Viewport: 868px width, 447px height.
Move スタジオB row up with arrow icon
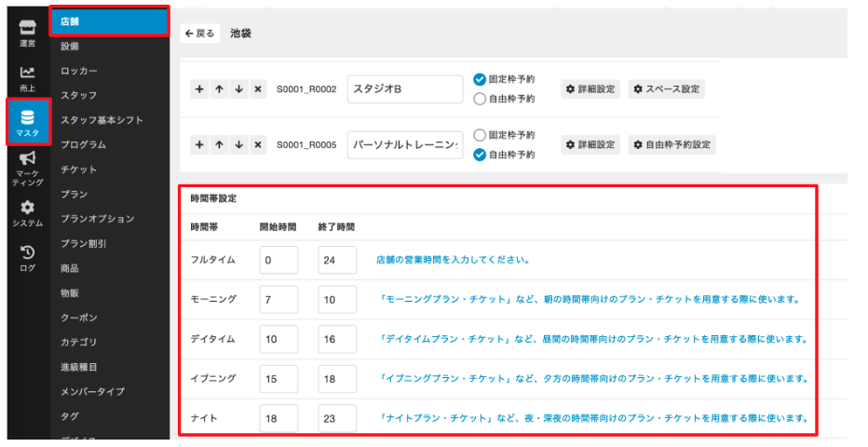(219, 89)
